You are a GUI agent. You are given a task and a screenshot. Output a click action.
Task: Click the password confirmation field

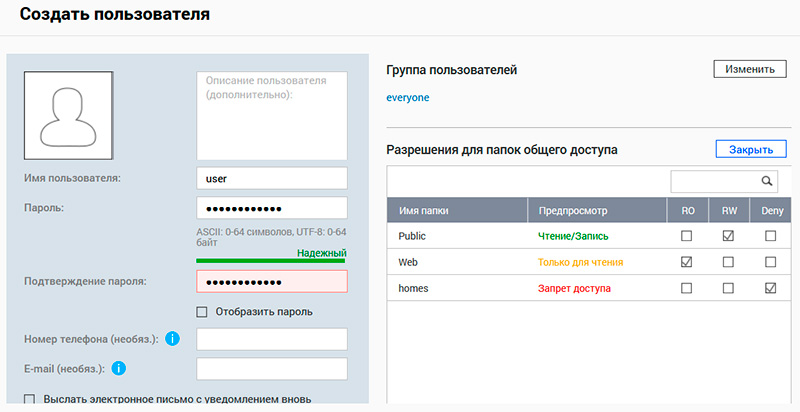click(x=271, y=281)
